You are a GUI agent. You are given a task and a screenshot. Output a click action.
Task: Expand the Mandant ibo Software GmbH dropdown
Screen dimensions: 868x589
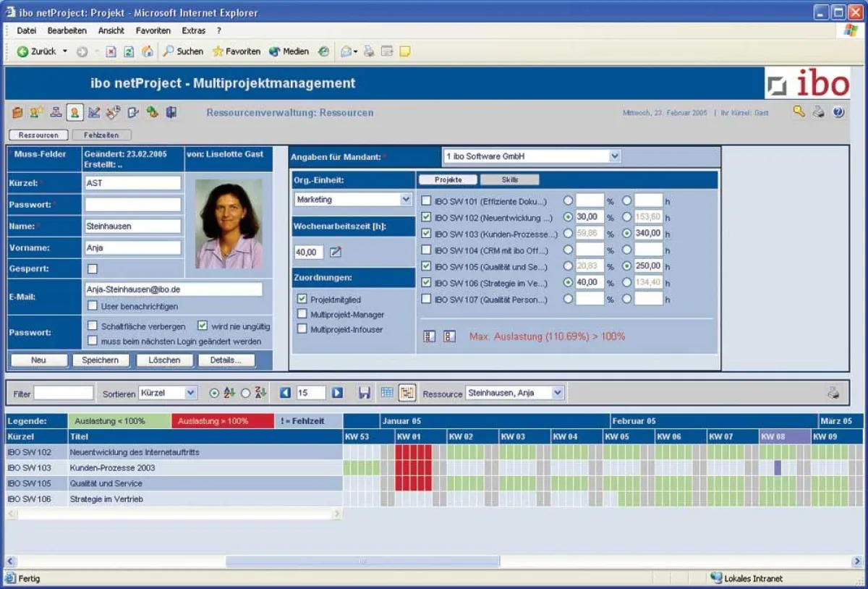click(614, 156)
